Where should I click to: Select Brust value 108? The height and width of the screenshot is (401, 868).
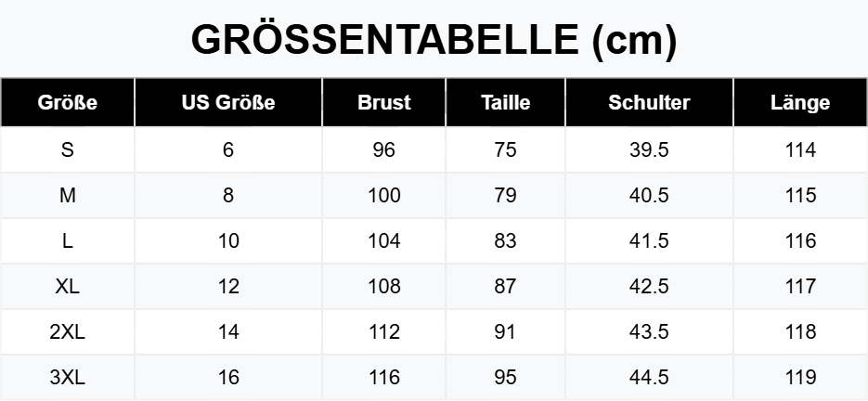[x=383, y=286]
